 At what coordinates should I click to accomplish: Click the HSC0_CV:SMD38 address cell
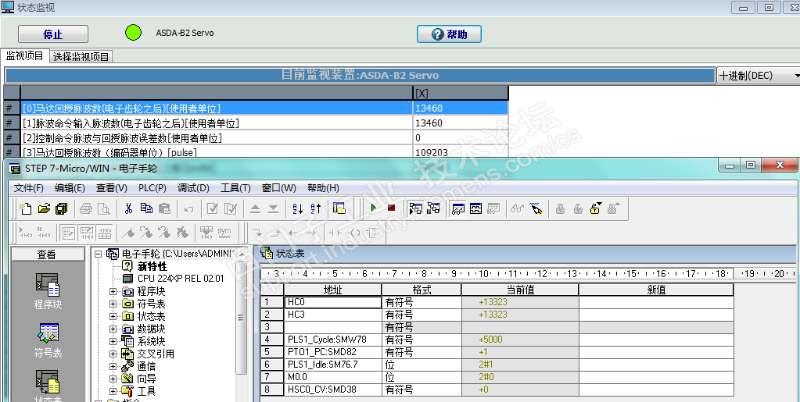coord(333,389)
